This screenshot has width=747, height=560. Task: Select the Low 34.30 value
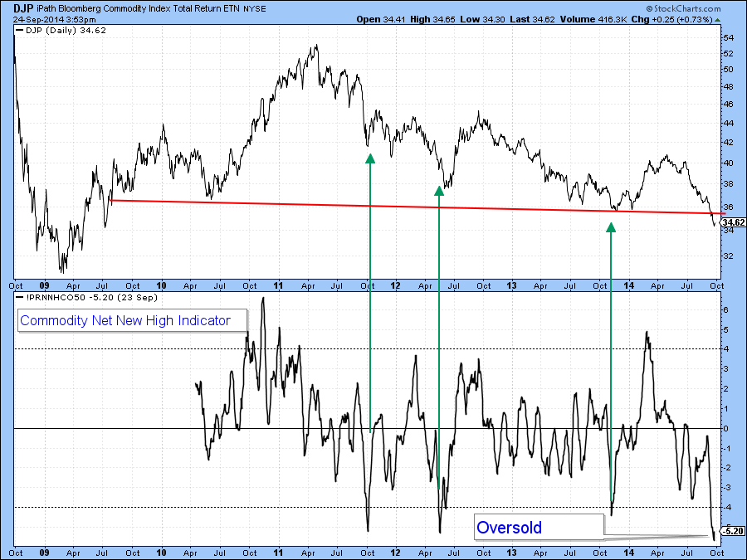coord(482,20)
